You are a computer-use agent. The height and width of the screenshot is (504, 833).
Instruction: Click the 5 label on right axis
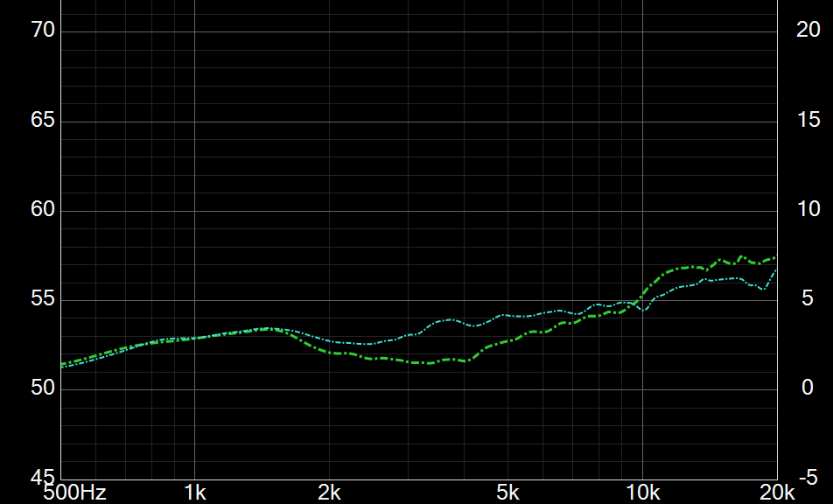pyautogui.click(x=808, y=298)
